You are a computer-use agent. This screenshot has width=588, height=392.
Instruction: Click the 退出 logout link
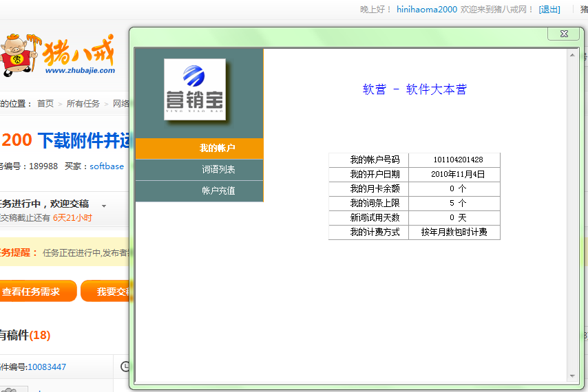549,10
